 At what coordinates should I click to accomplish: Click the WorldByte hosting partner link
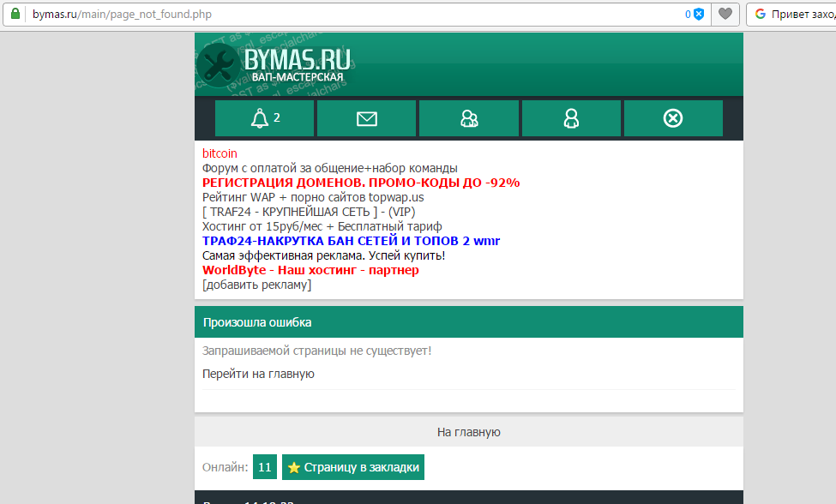[310, 270]
